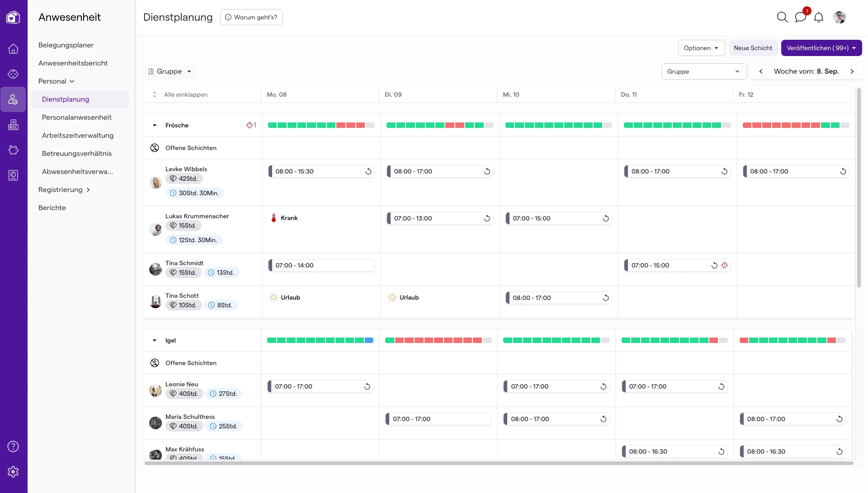The width and height of the screenshot is (868, 493).
Task: Open the help question mark icon
Action: (13, 446)
